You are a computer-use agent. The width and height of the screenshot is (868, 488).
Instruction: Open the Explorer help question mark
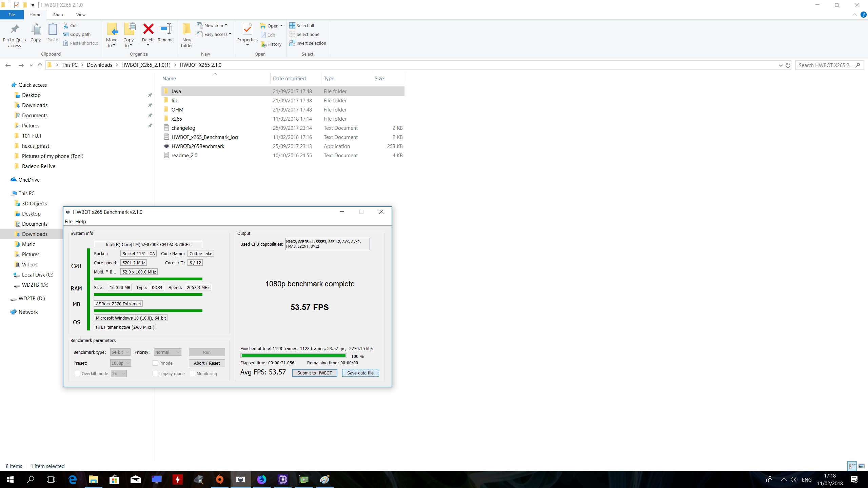point(863,15)
